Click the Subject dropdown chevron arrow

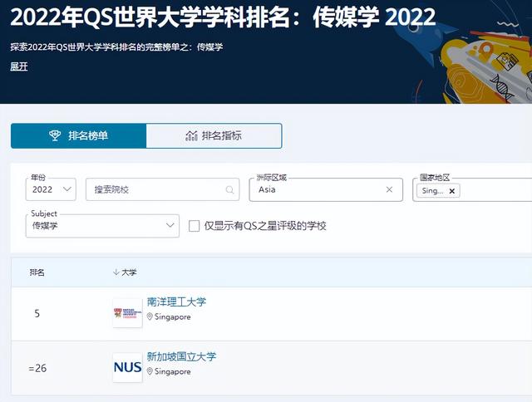click(170, 225)
